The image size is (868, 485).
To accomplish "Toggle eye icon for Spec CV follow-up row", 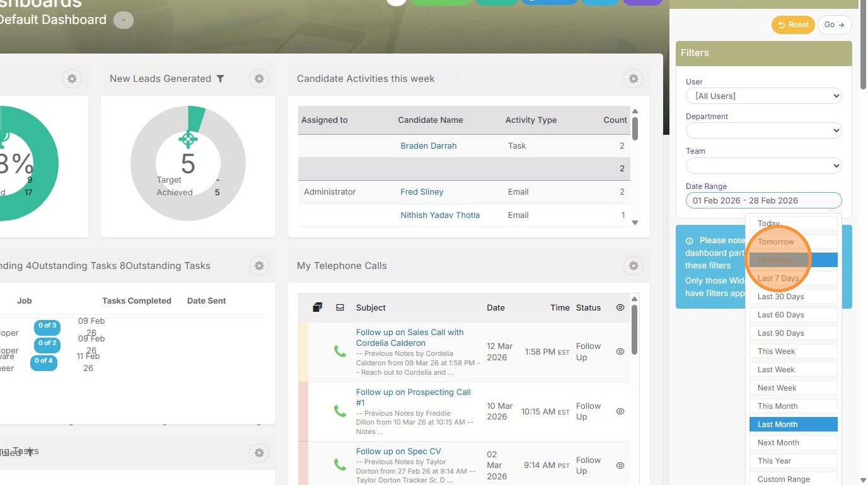I will (x=620, y=465).
